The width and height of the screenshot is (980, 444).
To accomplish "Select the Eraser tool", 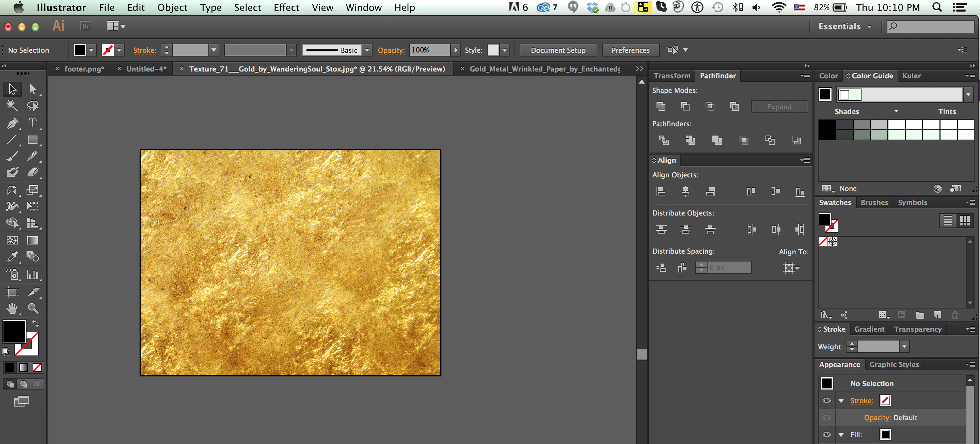I will (33, 172).
